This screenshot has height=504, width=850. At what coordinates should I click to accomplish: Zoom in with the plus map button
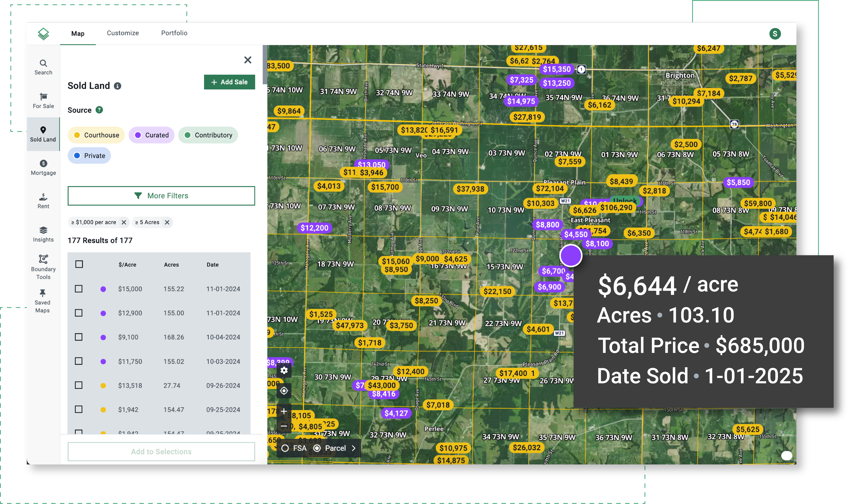[284, 411]
